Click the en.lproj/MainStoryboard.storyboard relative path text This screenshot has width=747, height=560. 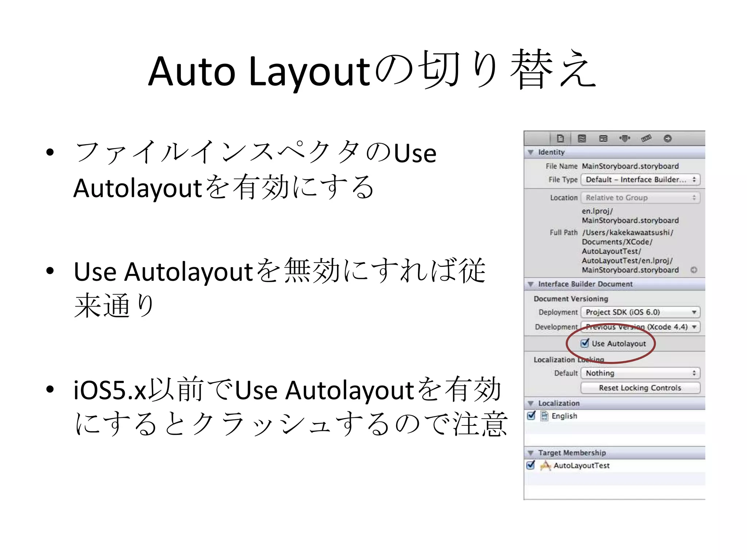pyautogui.click(x=630, y=216)
